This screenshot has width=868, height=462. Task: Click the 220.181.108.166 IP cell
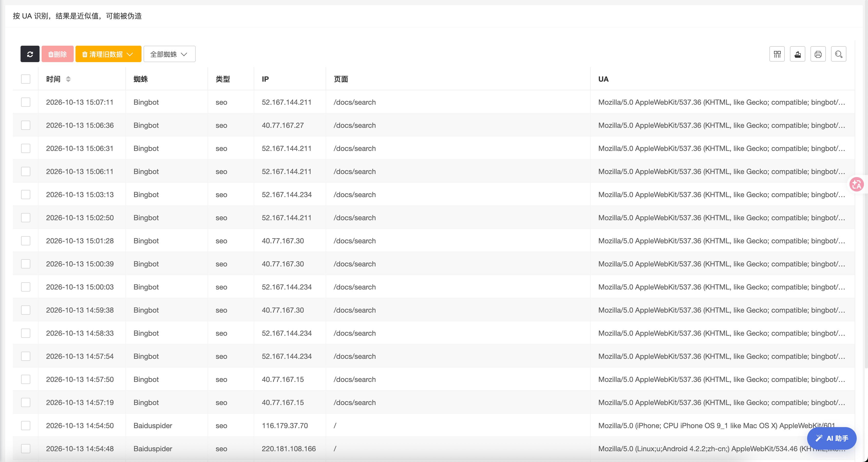click(289, 449)
